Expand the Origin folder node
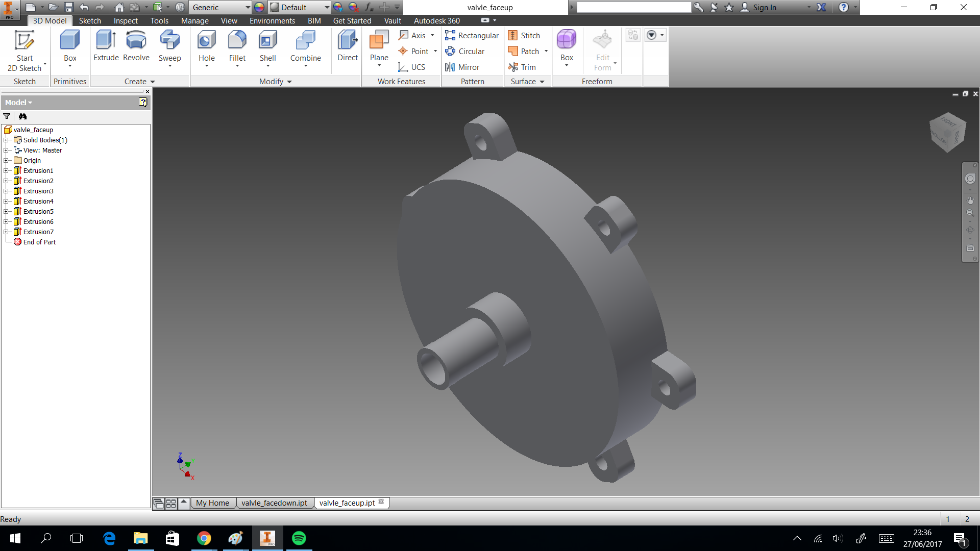Viewport: 980px width, 551px height. pyautogui.click(x=6, y=160)
